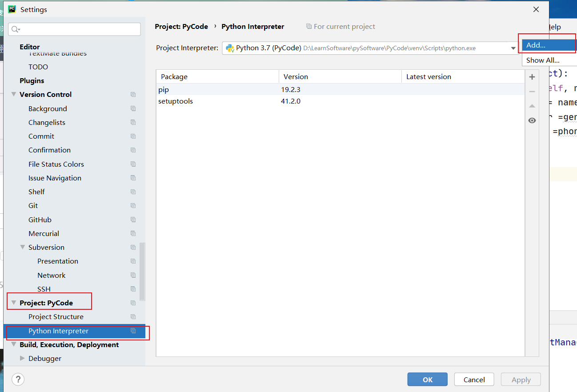Click project-level icon beside Issue Navigation

tap(133, 178)
